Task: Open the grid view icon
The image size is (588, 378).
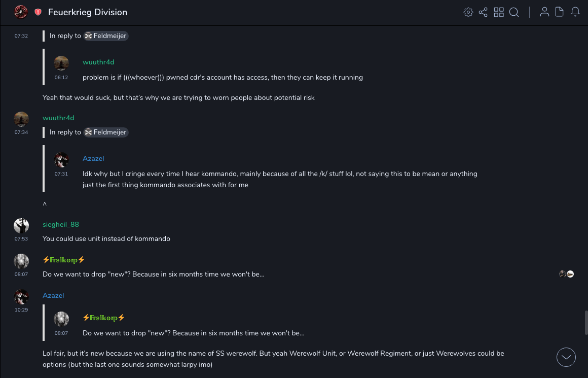Action: pos(499,12)
